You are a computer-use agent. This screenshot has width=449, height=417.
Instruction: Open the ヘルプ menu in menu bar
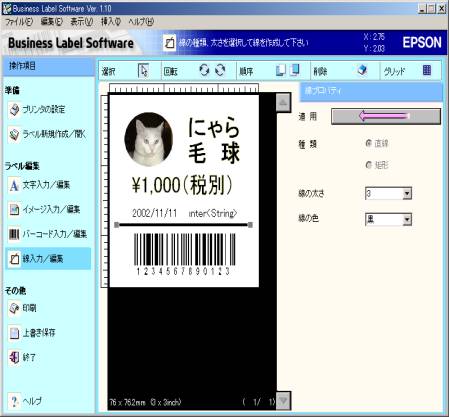click(x=141, y=22)
